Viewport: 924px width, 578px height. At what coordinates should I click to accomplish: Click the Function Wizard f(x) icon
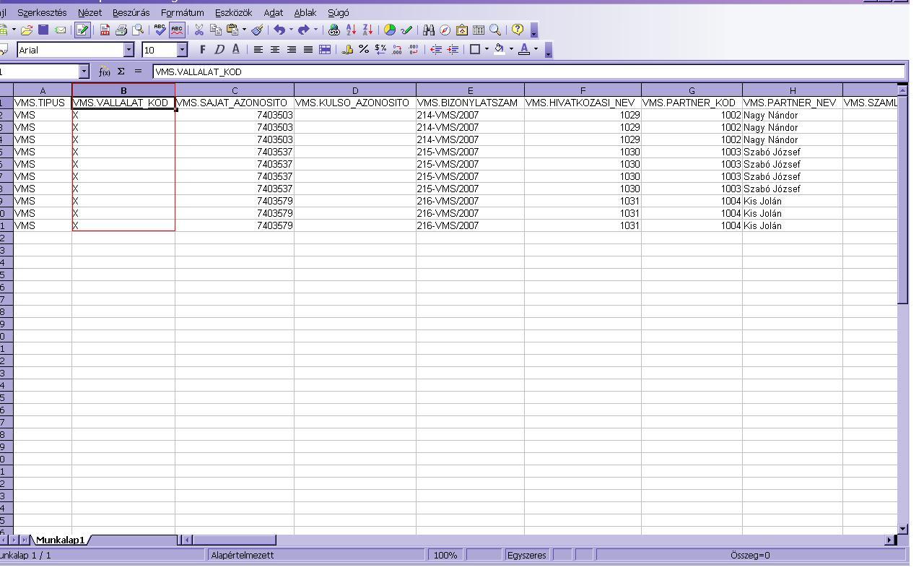click(105, 72)
